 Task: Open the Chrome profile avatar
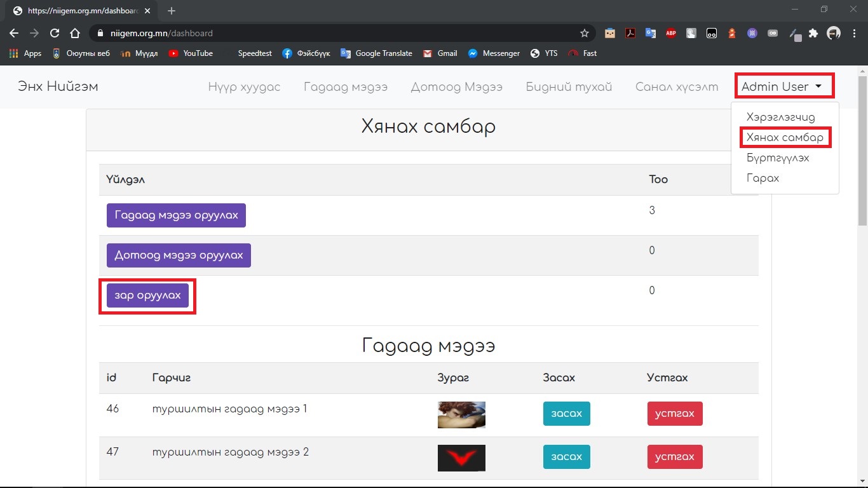tap(833, 33)
